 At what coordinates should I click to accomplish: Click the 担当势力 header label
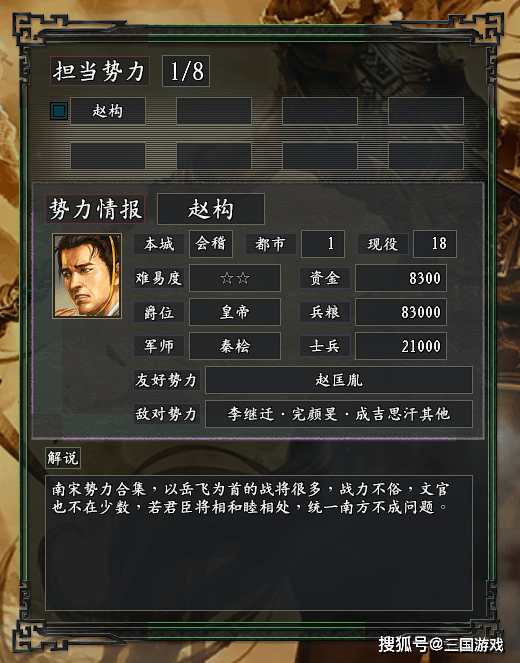tap(100, 71)
